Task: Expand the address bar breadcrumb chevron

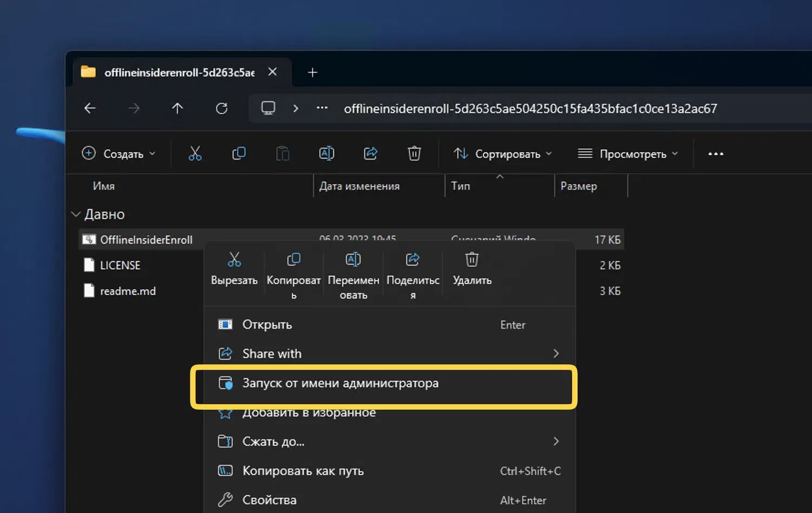Action: click(x=296, y=108)
